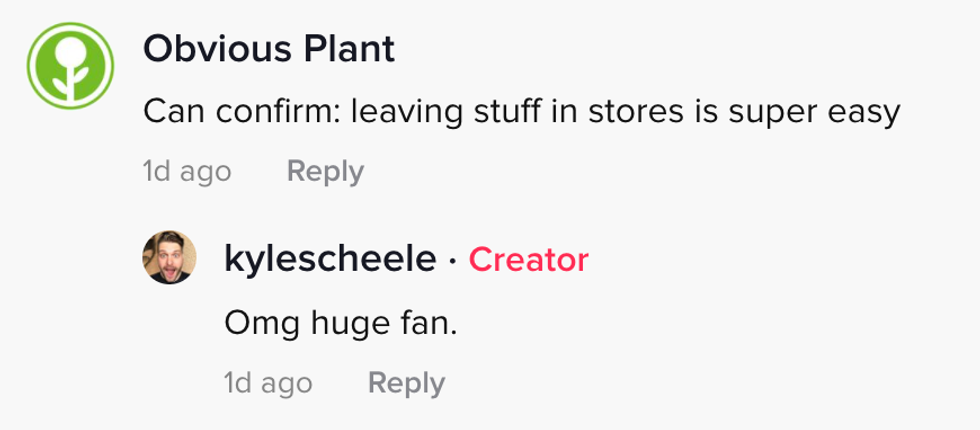Reply to kylescheele's "Omg huge fan" comment
Viewport: 980px width, 430px height.
[406, 383]
